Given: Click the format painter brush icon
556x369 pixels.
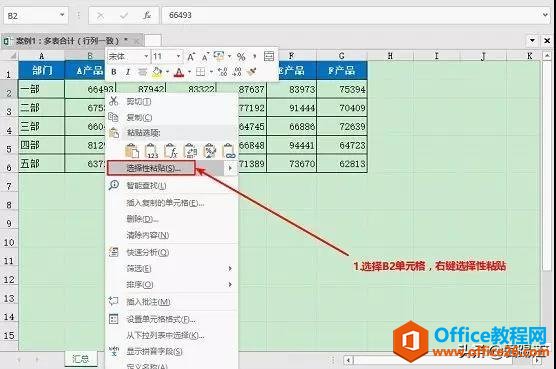Looking at the screenshot, I should tap(251, 72).
